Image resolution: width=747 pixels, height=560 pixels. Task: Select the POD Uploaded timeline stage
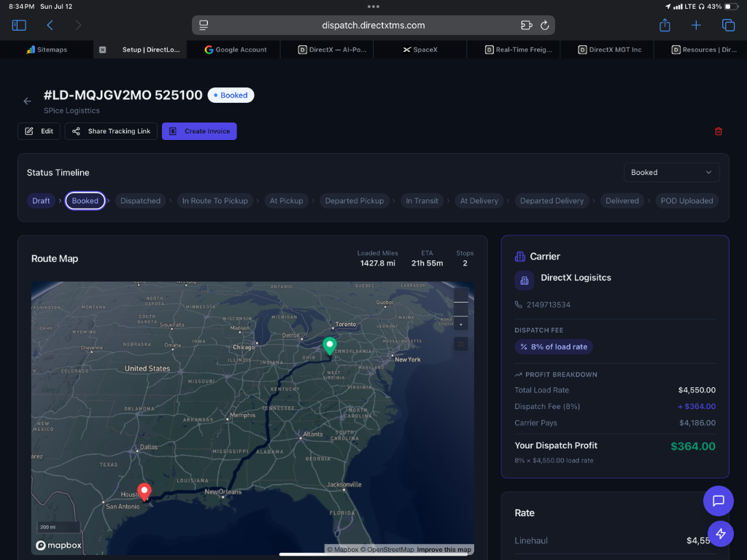(x=686, y=201)
